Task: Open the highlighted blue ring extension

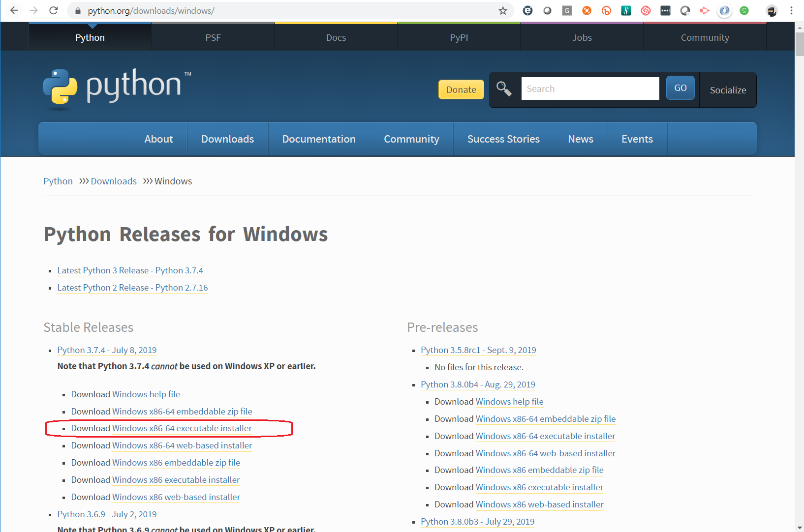Action: click(x=724, y=10)
